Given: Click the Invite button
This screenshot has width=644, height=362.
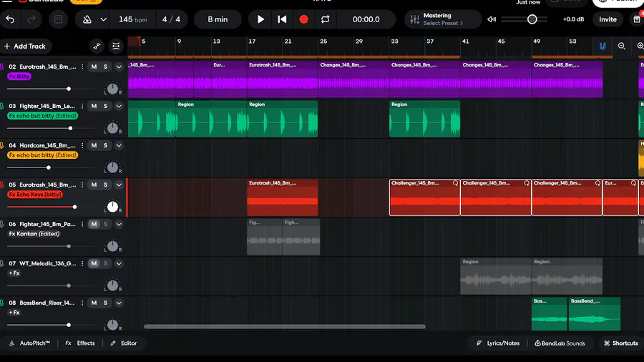Looking at the screenshot, I should coord(608,19).
